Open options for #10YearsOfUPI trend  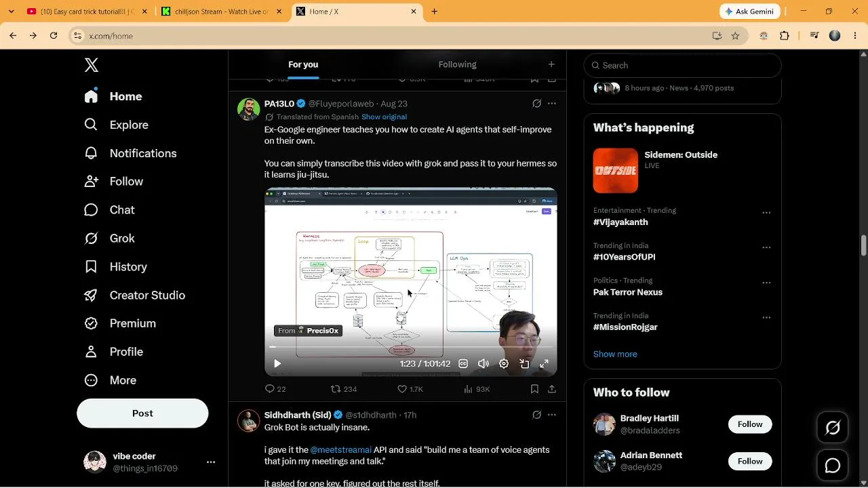coord(766,248)
